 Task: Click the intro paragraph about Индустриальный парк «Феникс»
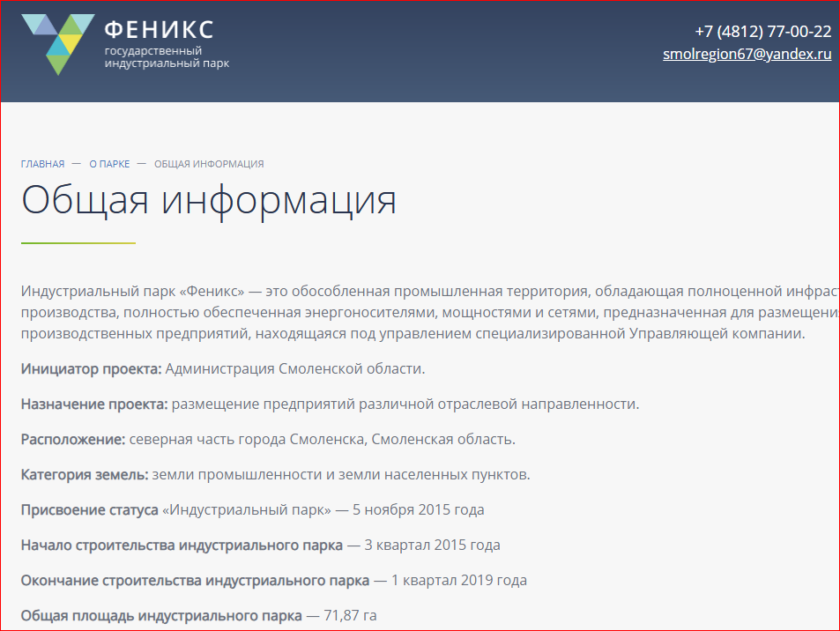[423, 313]
